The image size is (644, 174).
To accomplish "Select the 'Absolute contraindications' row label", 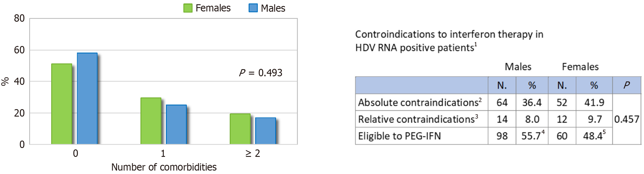I will [x=420, y=102].
